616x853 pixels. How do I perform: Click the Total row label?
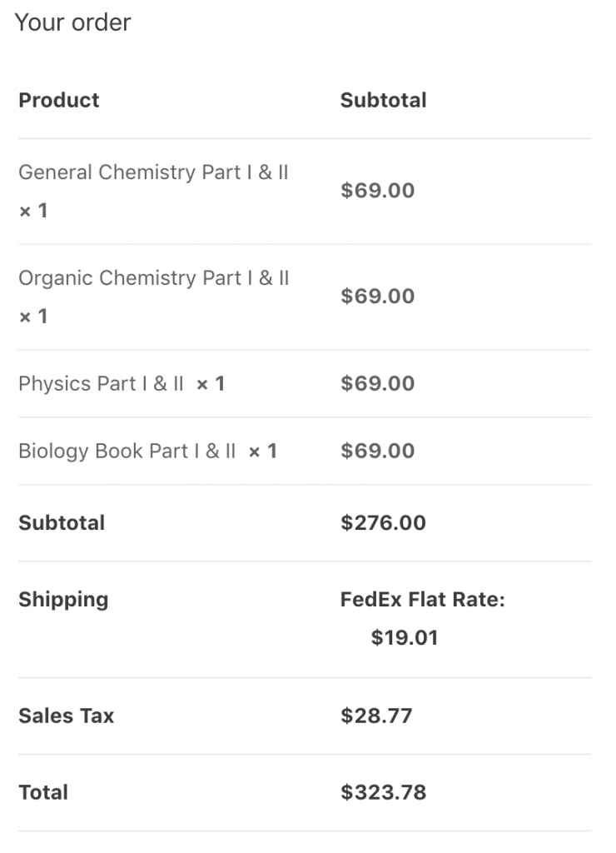click(43, 793)
